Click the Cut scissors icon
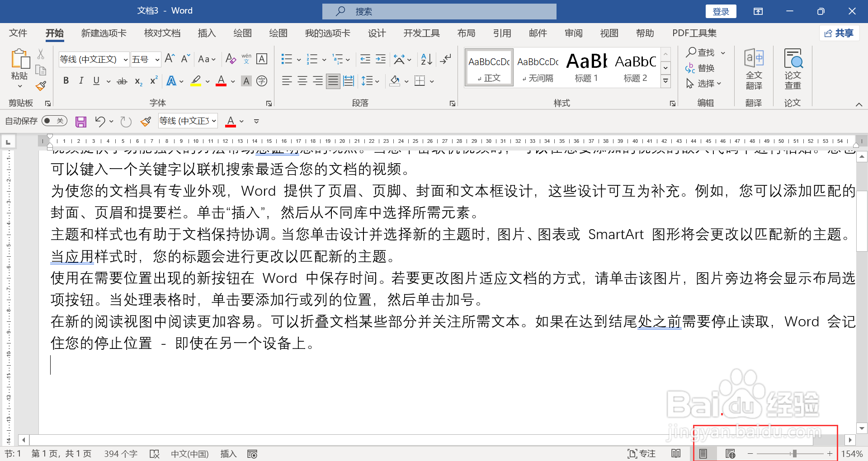The image size is (868, 461). pos(41,54)
